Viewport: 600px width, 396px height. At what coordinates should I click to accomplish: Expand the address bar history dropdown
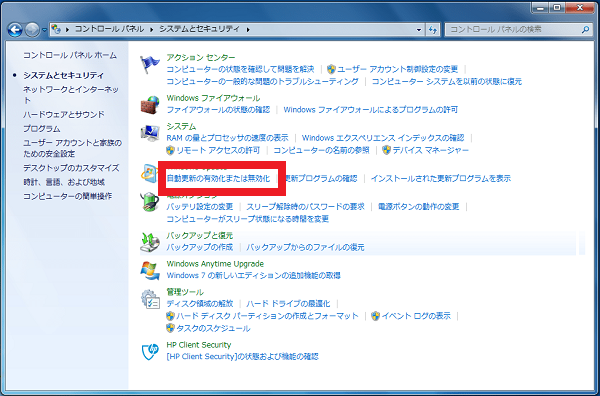(x=419, y=29)
